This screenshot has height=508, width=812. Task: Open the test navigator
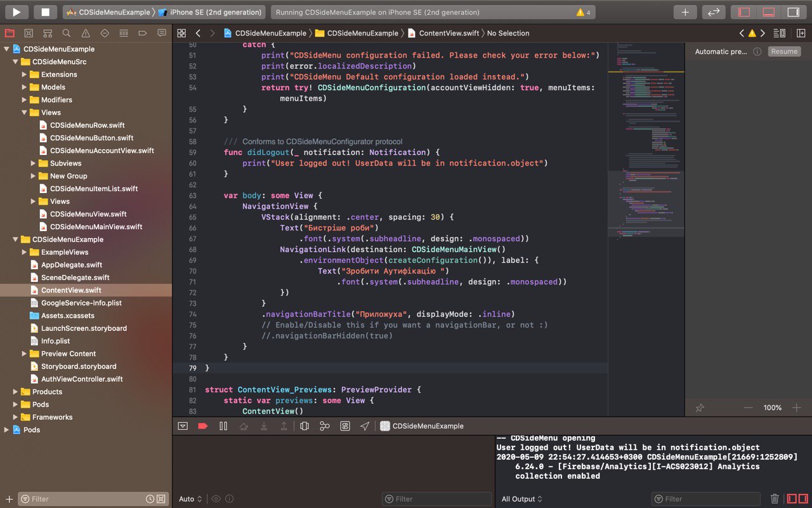[x=105, y=33]
